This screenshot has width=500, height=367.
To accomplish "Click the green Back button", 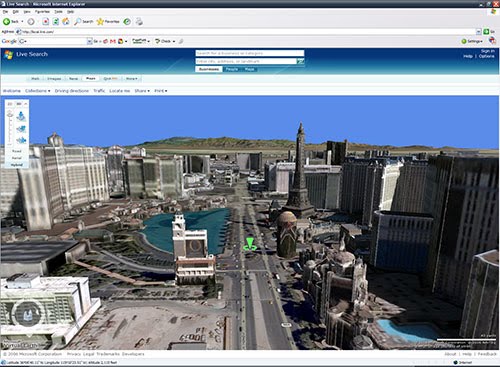I will pos(10,22).
